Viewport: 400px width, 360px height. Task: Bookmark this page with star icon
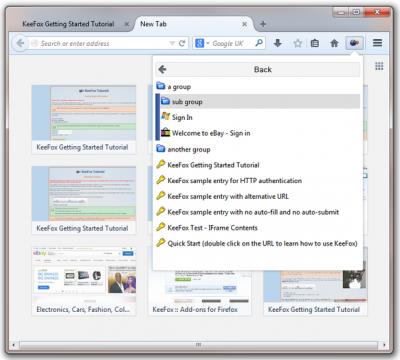pos(298,43)
